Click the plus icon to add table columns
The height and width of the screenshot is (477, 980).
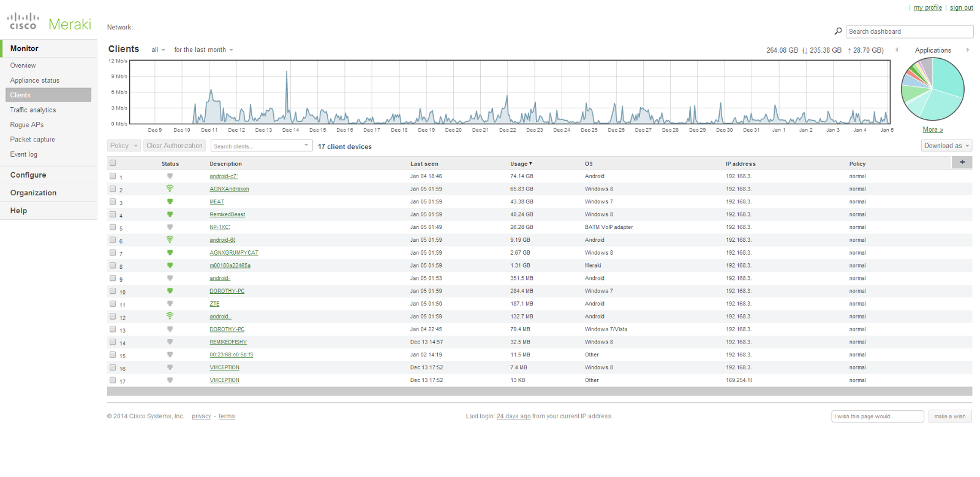pos(962,162)
